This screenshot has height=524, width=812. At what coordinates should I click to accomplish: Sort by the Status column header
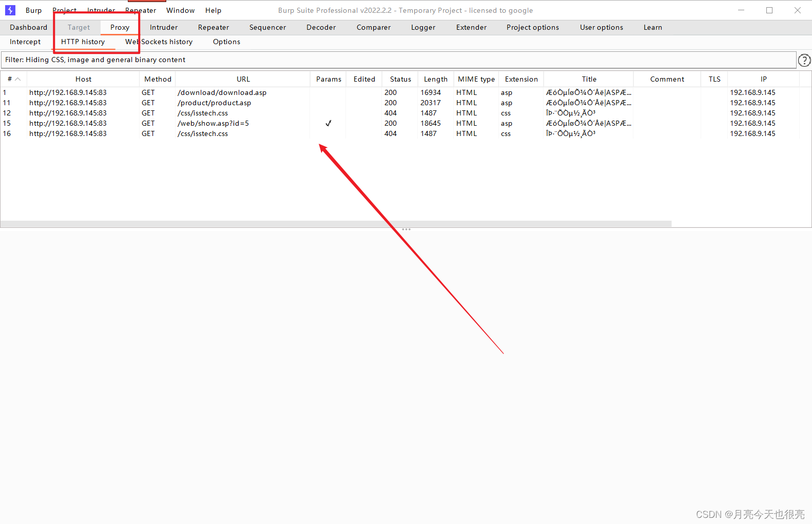(x=400, y=79)
